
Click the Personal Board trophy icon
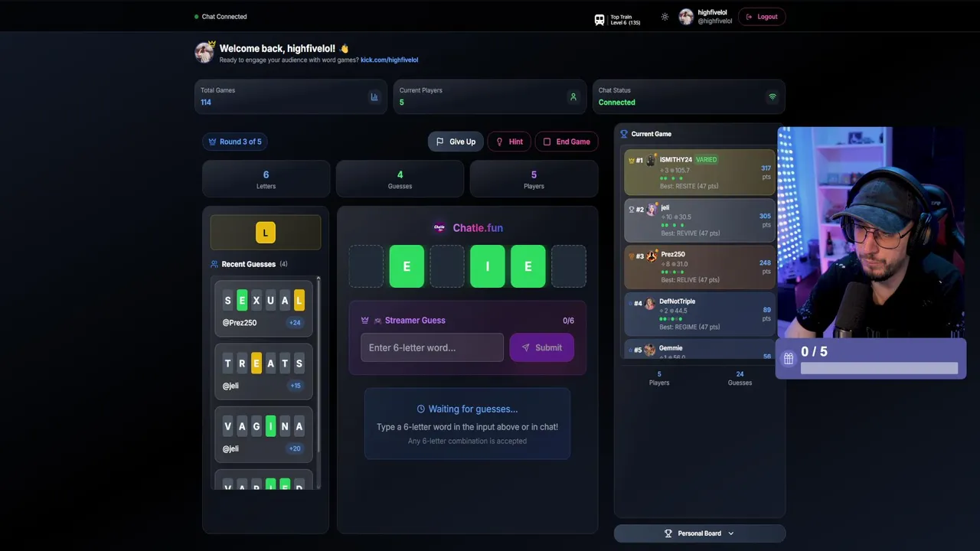(668, 533)
